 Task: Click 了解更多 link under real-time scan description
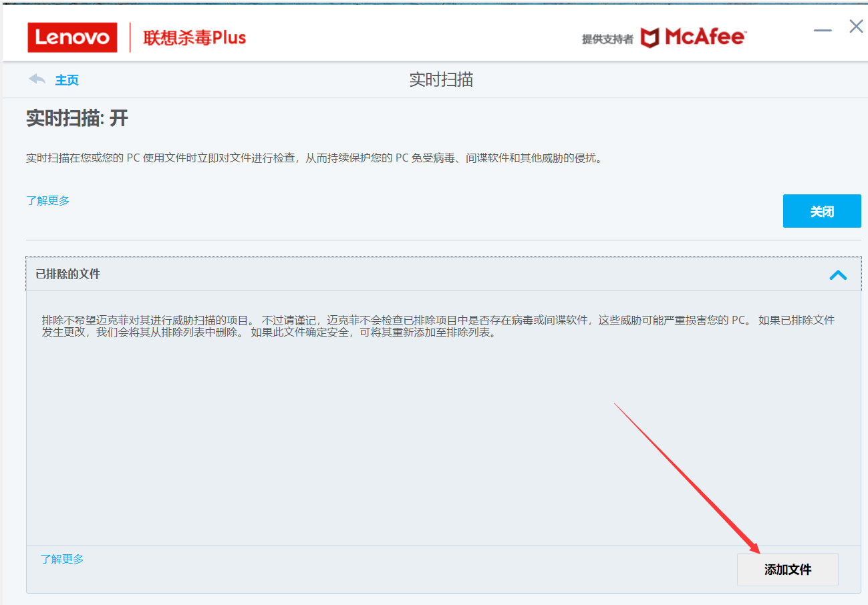(x=47, y=200)
